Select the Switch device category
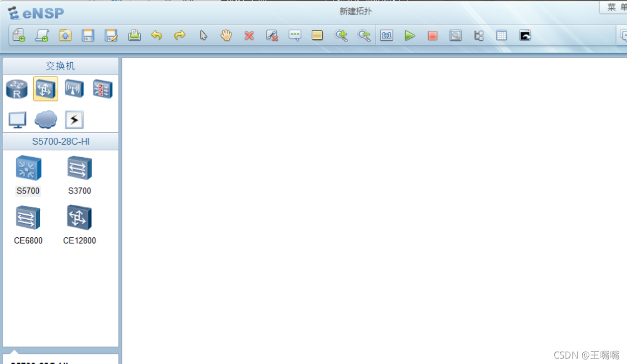This screenshot has height=364, width=627. coord(46,89)
